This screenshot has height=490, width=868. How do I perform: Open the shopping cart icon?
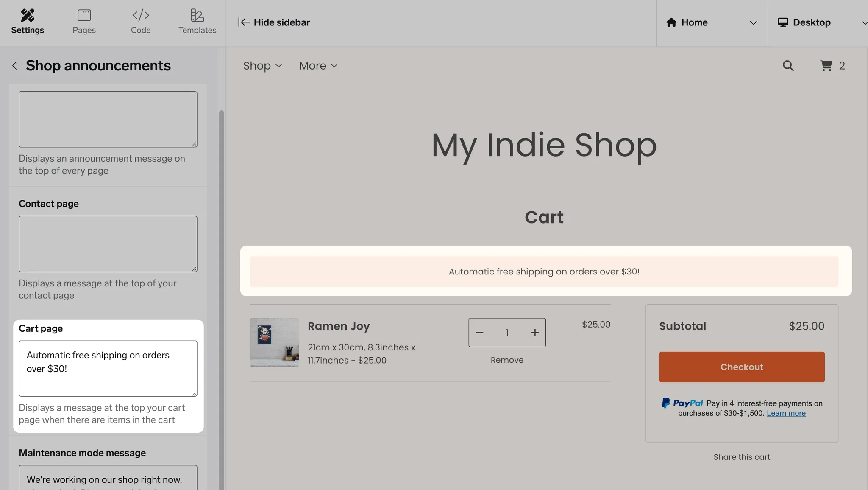pos(826,66)
